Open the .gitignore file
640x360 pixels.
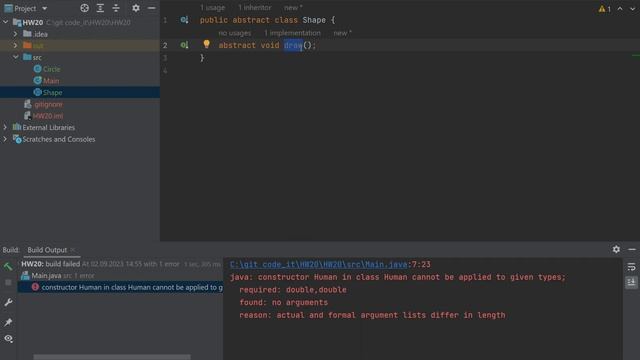[x=48, y=104]
